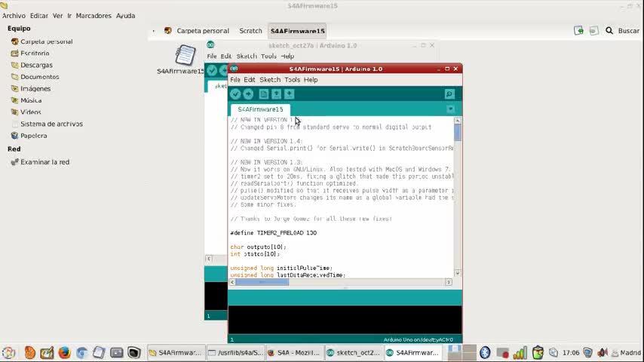This screenshot has height=362, width=644.
Task: Click the horizontal scroll-left arrow in editor
Action: pos(232,282)
